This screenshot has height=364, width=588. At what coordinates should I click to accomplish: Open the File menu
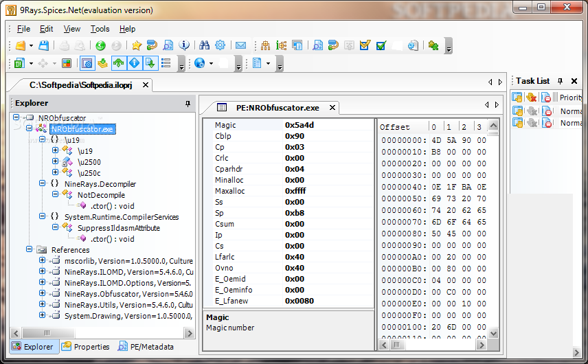[x=23, y=29]
